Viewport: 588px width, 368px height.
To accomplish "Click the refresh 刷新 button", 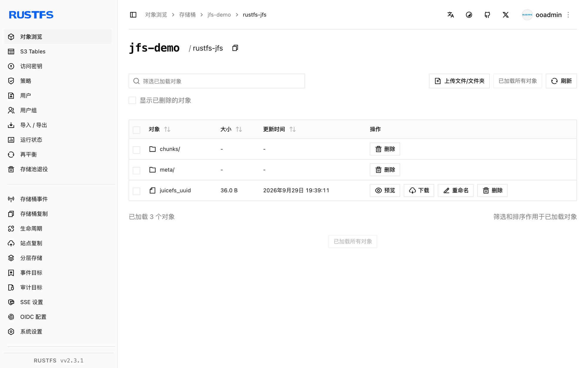I will [x=561, y=81].
